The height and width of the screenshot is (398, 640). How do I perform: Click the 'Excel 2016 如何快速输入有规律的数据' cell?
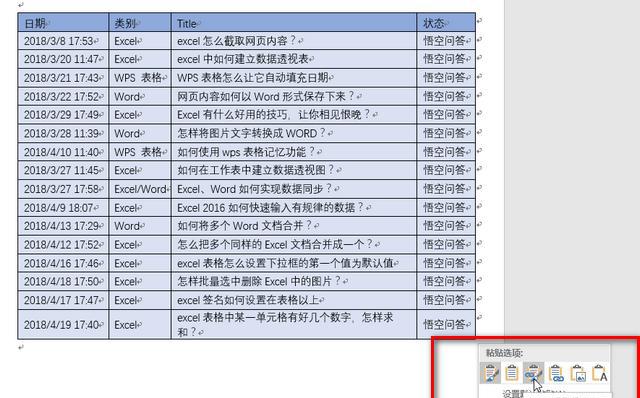294,207
